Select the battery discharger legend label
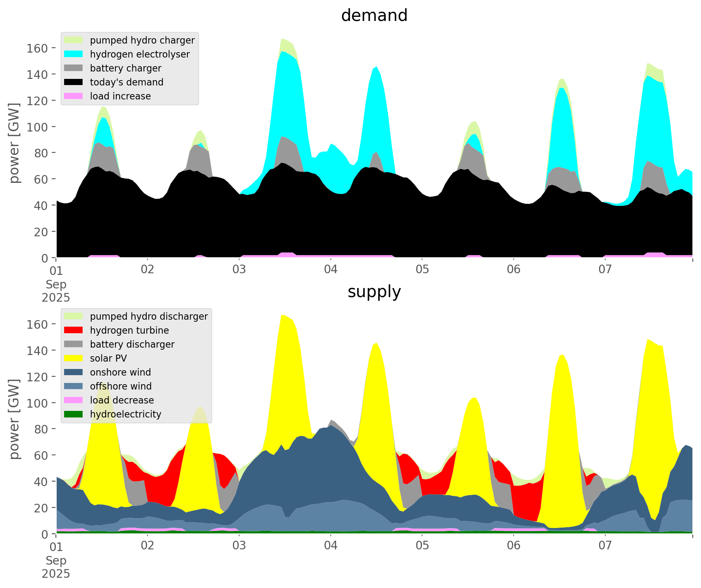 [132, 344]
